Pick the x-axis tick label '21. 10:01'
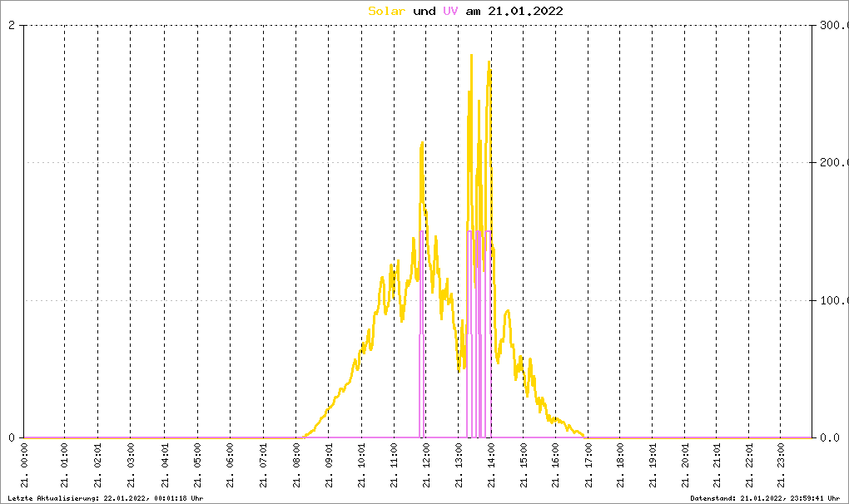 361,466
